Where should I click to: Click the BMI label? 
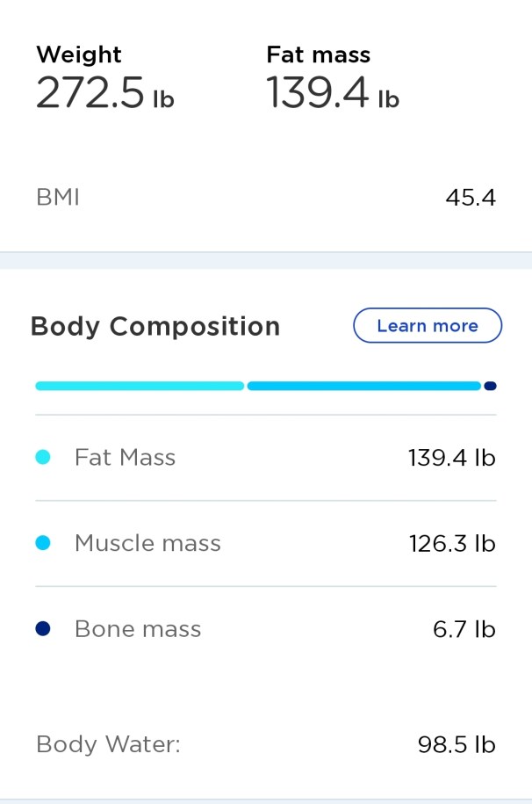tap(58, 198)
